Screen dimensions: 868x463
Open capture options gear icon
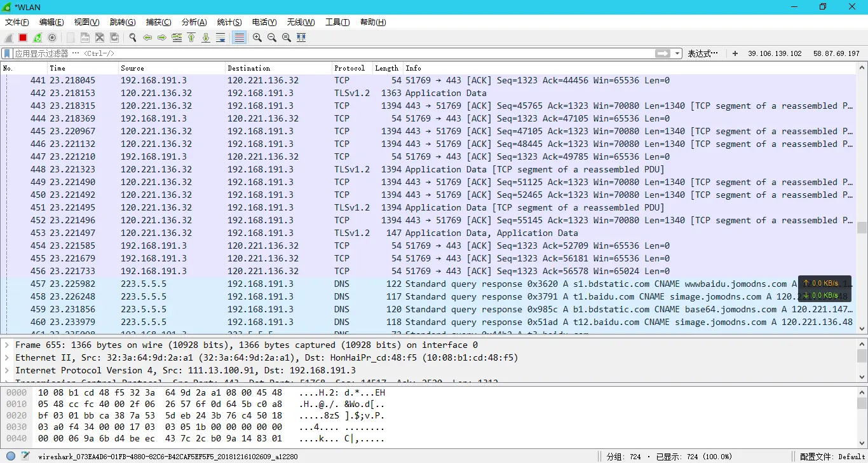(52, 38)
